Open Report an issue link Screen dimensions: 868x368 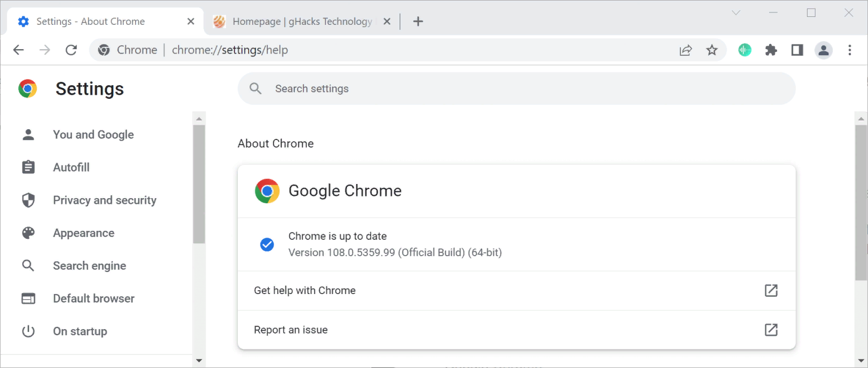pyautogui.click(x=517, y=330)
